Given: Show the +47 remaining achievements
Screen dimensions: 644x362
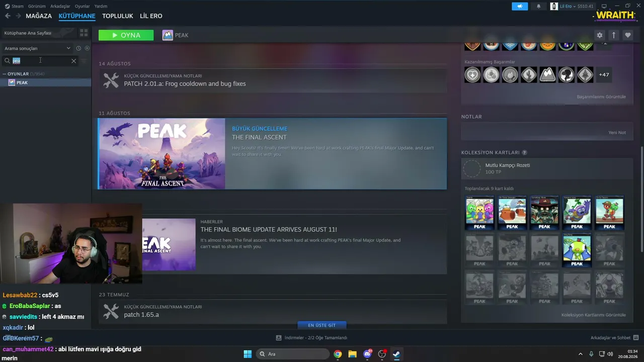Looking at the screenshot, I should click(604, 75).
